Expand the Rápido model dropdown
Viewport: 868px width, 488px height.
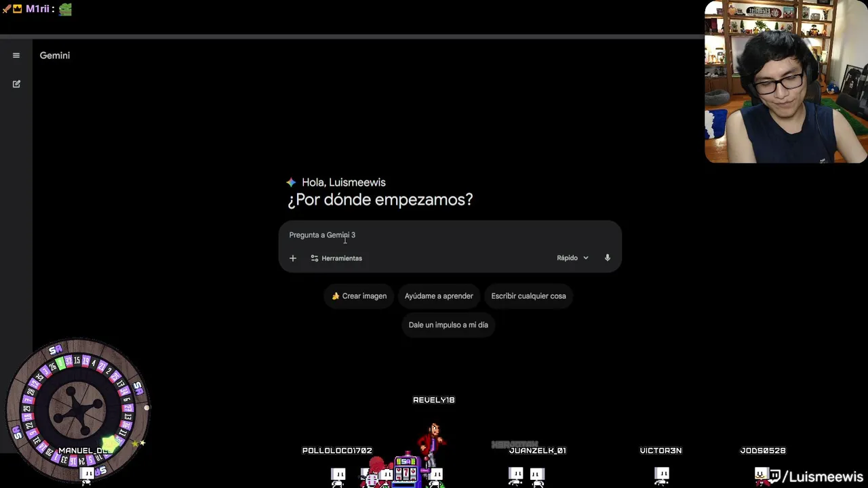573,258
